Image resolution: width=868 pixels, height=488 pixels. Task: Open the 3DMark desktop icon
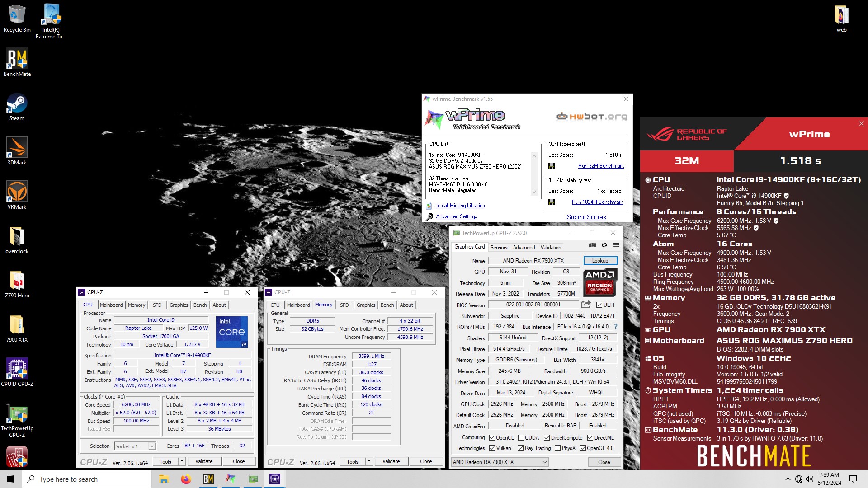click(x=17, y=151)
